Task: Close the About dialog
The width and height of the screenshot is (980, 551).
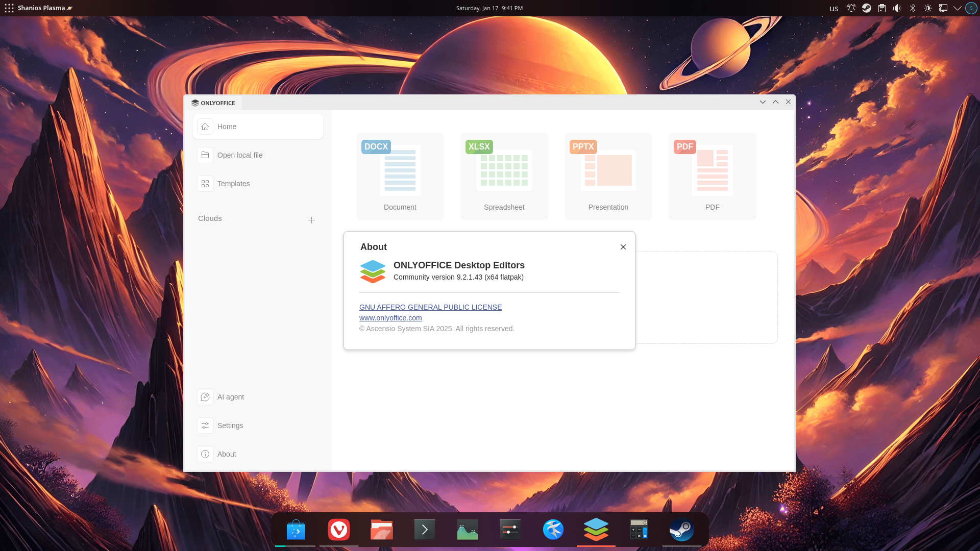Action: click(x=623, y=247)
